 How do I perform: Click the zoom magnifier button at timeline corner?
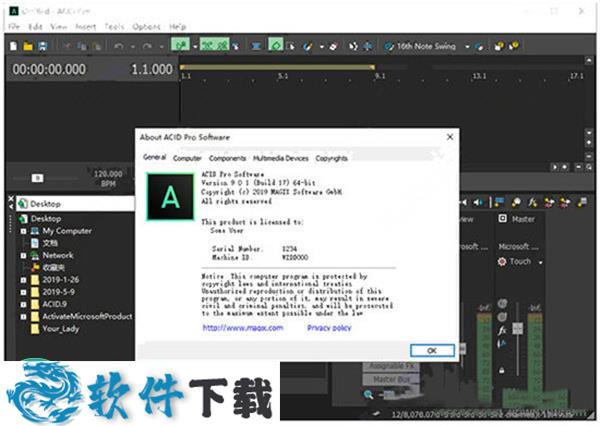pos(589,167)
